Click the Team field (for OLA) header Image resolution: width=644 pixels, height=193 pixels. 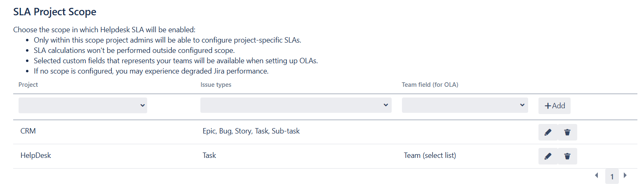[430, 85]
